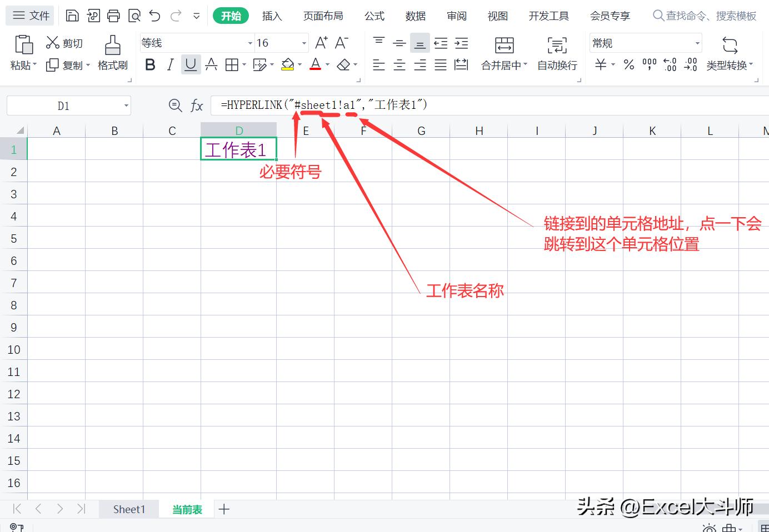Click the 查找命令、搜索模板 search link

pos(705,16)
